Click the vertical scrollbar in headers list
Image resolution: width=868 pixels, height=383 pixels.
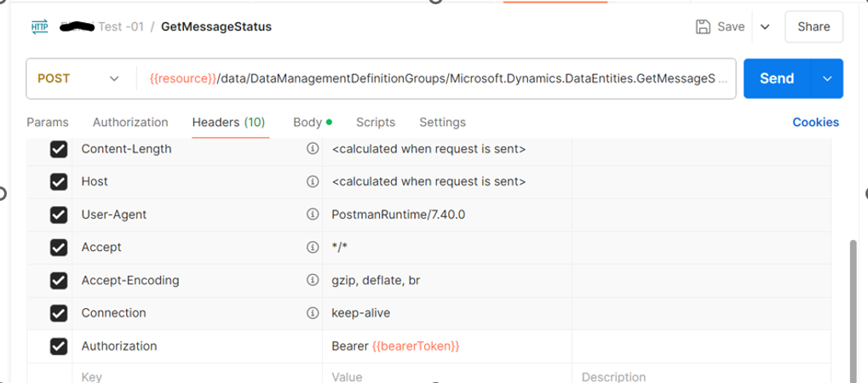coord(854,306)
